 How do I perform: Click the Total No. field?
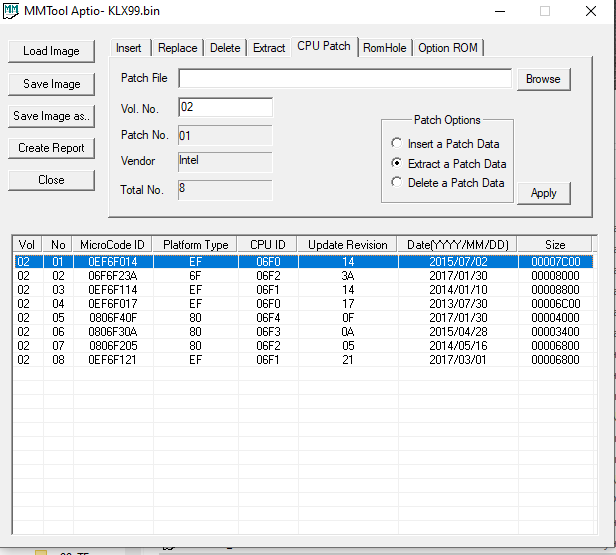point(225,190)
